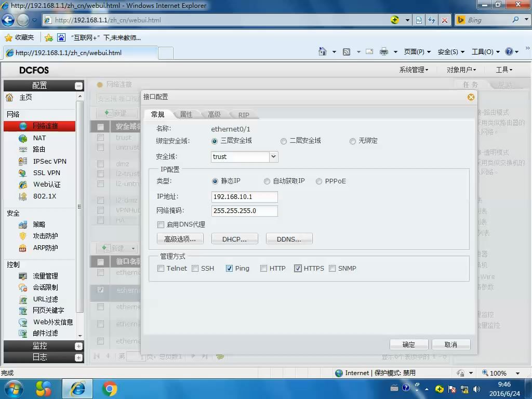Image resolution: width=532 pixels, height=399 pixels.
Task: Click the 主页 home icon in sidebar
Action: [9, 98]
